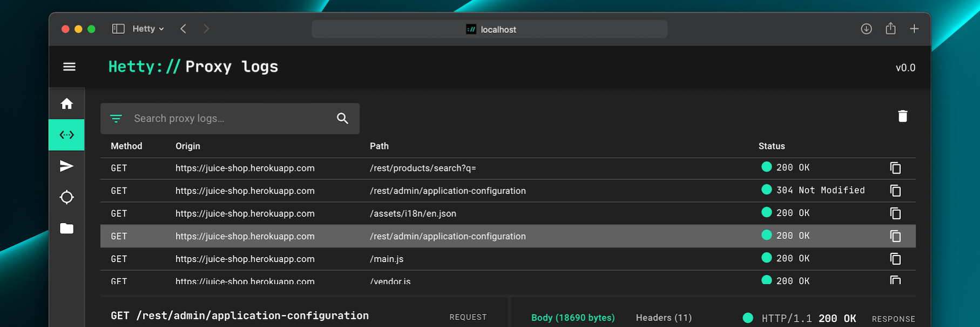The width and height of the screenshot is (980, 327).
Task: Open the Scope crosshair sidebar icon
Action: point(66,197)
